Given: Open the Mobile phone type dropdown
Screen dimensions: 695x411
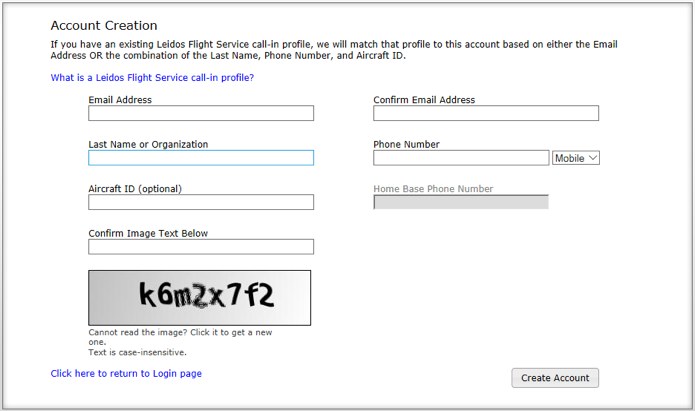Looking at the screenshot, I should [x=576, y=158].
